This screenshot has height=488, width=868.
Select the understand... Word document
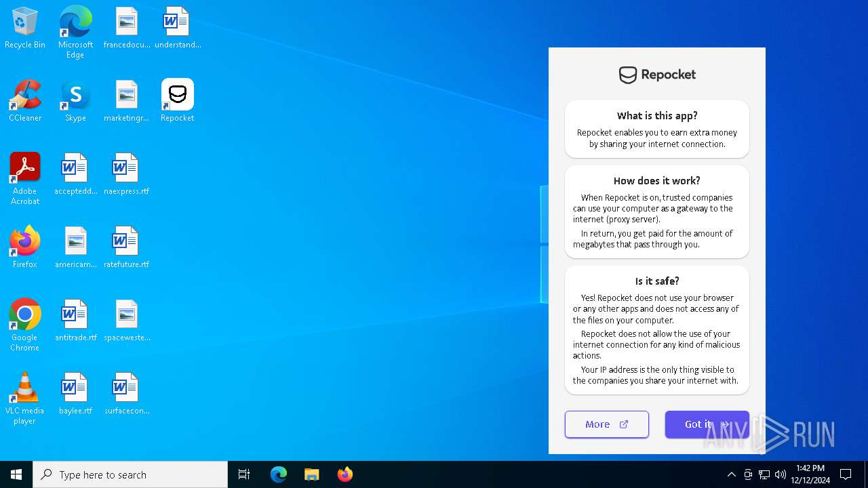coord(178,28)
